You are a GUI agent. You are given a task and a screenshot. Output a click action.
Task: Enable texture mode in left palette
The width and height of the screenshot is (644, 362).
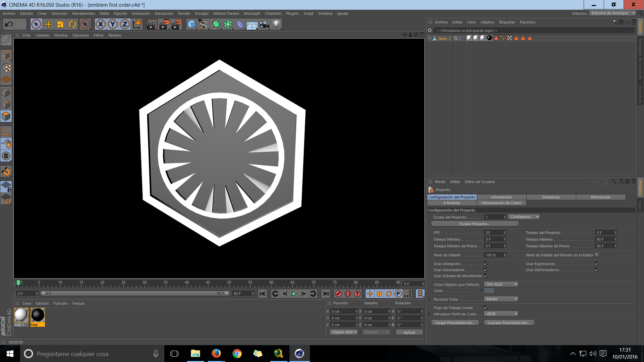[x=6, y=68]
